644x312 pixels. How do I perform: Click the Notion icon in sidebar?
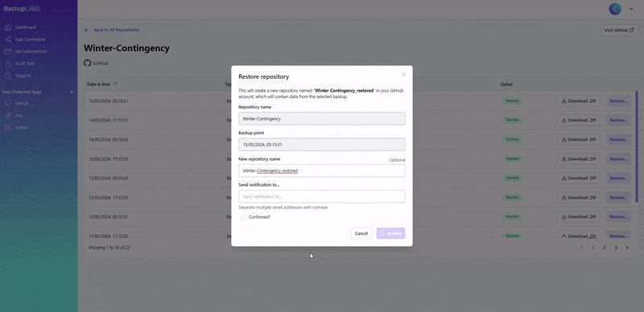[x=8, y=128]
